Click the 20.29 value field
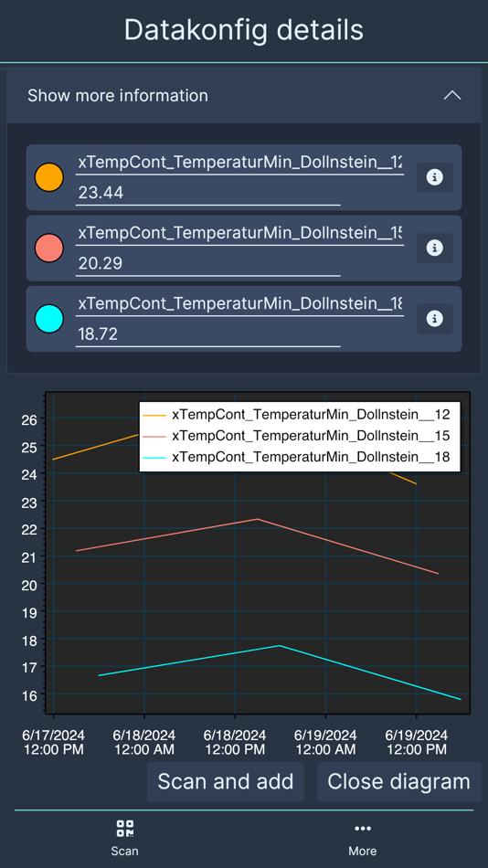Viewport: 488px width, 868px height. (207, 263)
